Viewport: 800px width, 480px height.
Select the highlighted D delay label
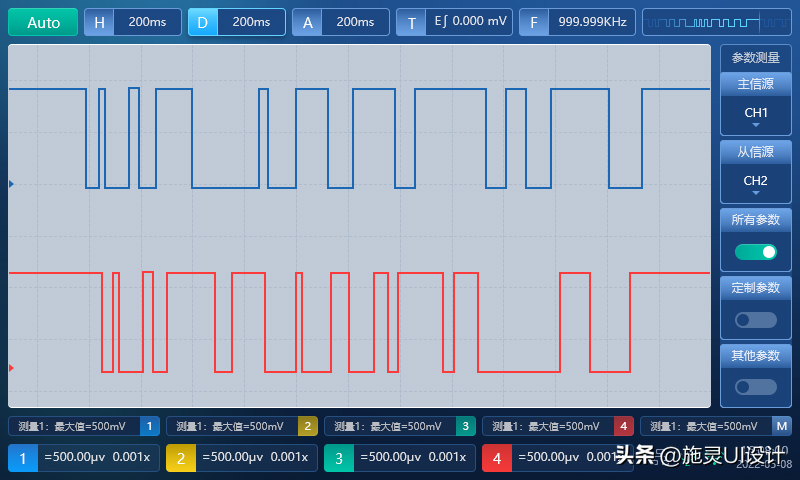pos(203,22)
